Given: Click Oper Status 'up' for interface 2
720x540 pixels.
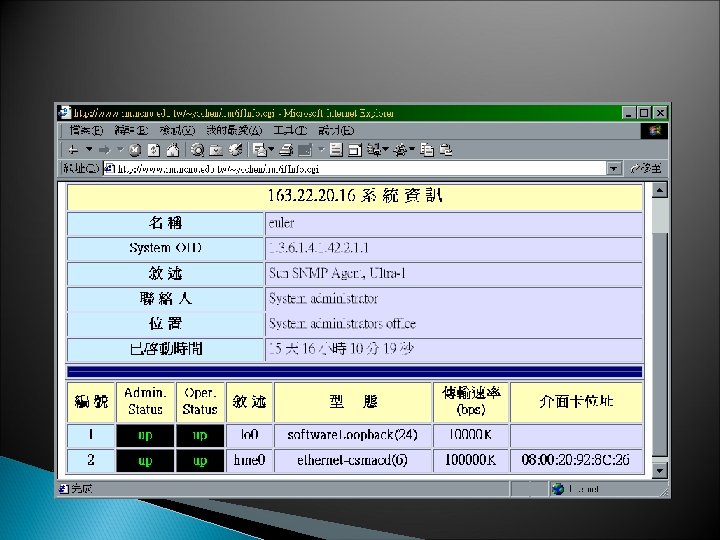Looking at the screenshot, I should click(200, 461).
